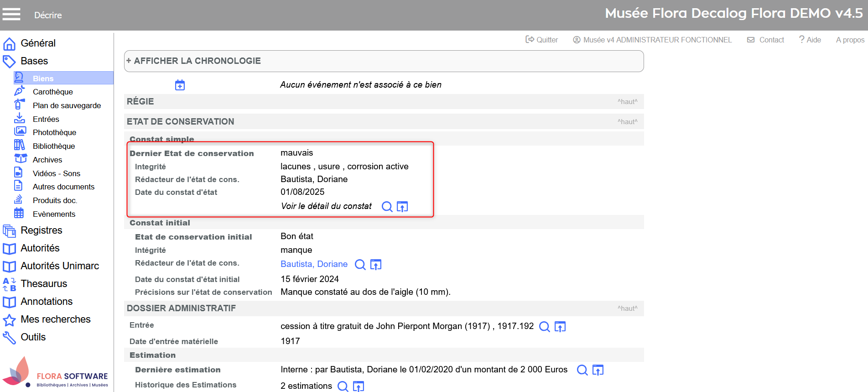Click magnifier icon next to Entrée cession
Screen dimensions: 868x392
(544, 327)
